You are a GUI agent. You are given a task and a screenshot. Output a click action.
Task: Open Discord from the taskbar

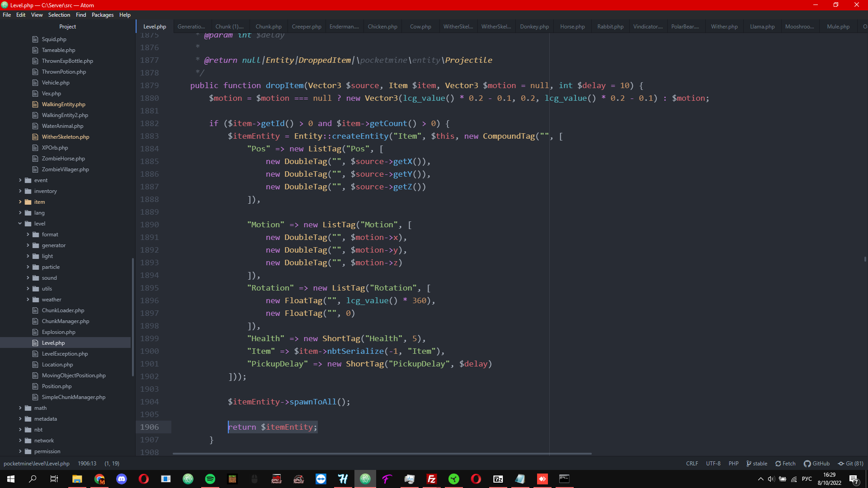[x=122, y=479]
